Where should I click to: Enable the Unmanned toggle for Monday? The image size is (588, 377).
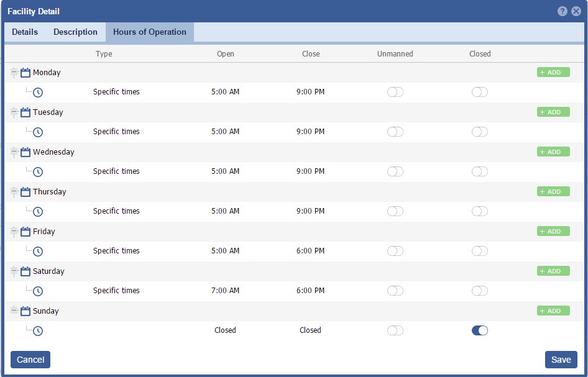click(395, 92)
